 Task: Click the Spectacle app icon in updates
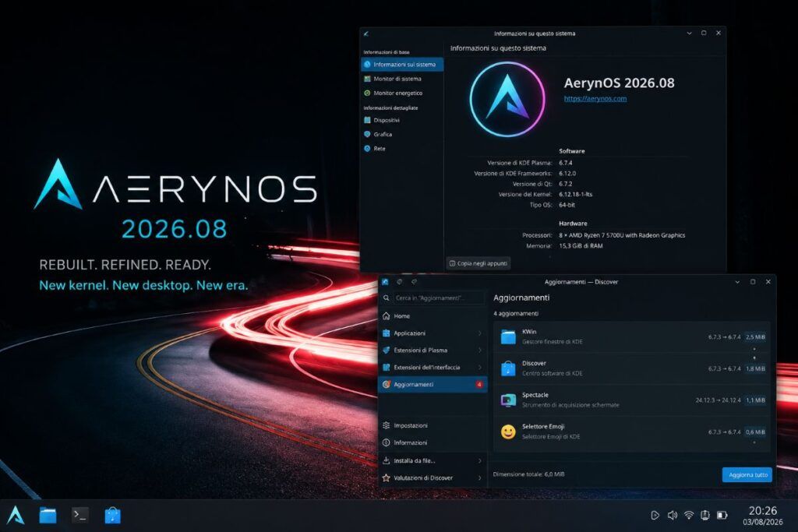pos(508,400)
